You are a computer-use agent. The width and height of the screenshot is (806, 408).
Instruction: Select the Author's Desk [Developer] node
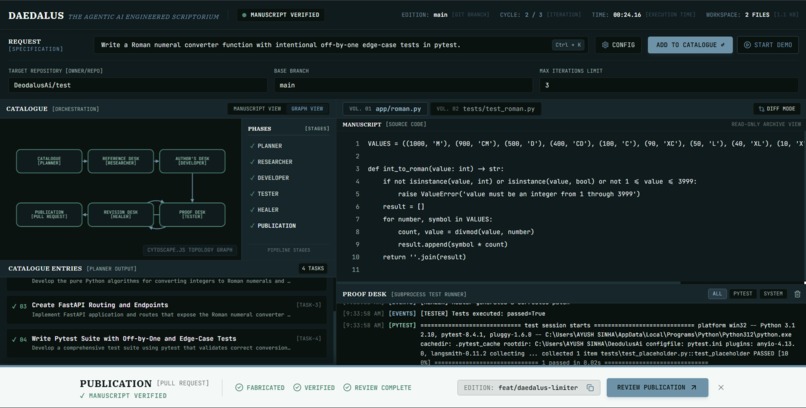pyautogui.click(x=192, y=161)
